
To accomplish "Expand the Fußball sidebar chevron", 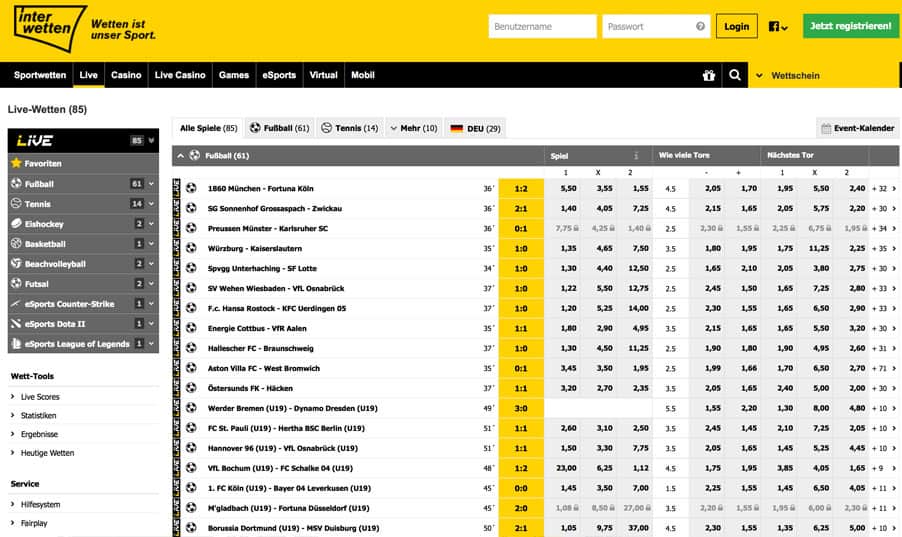I will pos(151,184).
